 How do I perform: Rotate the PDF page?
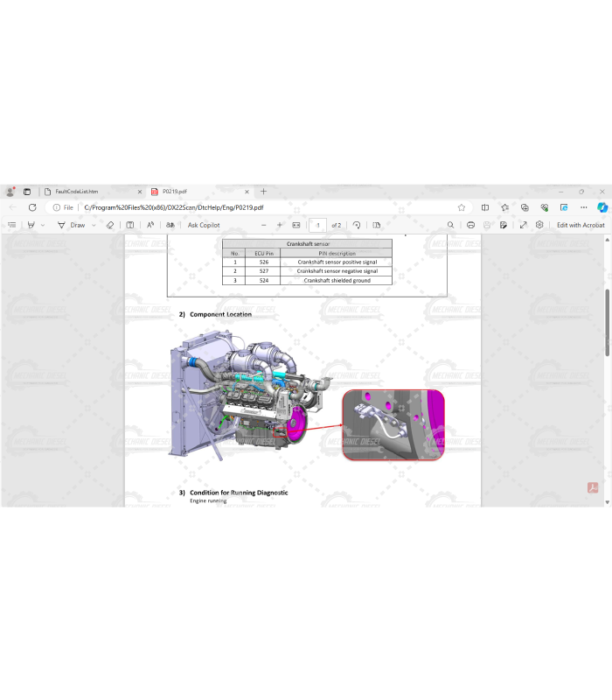tap(357, 225)
